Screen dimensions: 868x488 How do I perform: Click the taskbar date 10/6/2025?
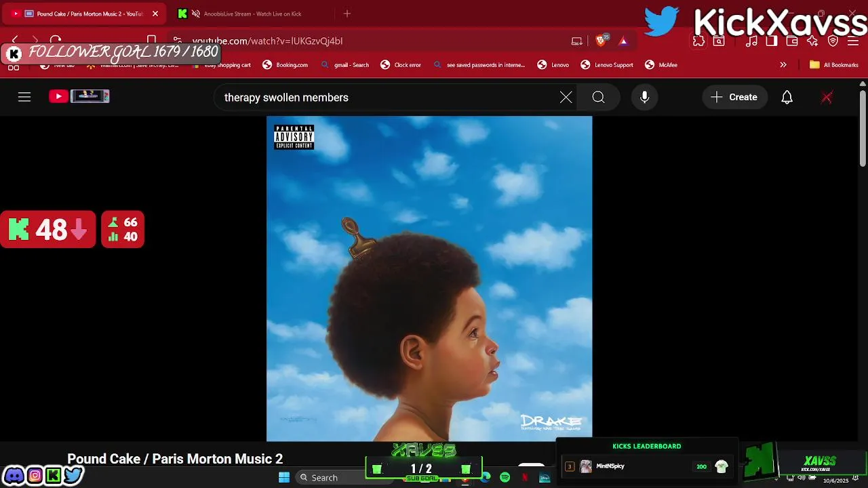(835, 481)
